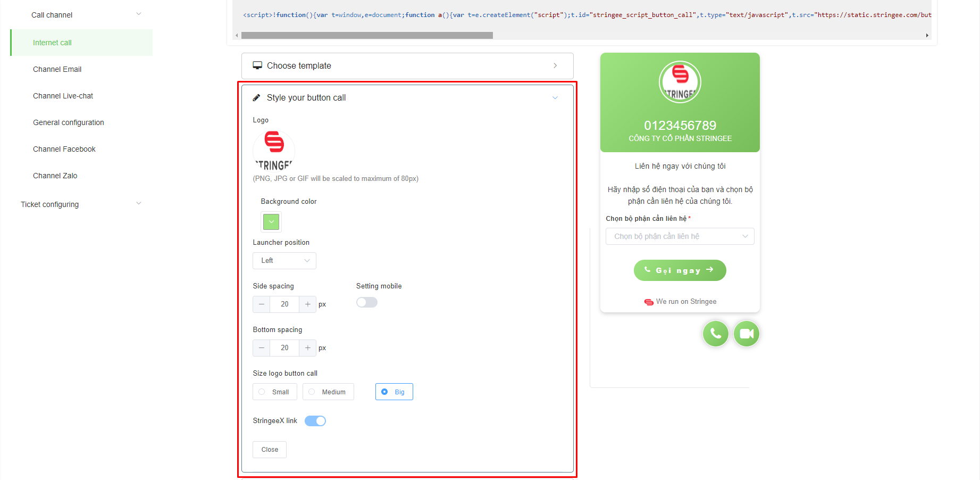Decrease Bottom spacing with minus icon
The height and width of the screenshot is (480, 980).
pyautogui.click(x=261, y=348)
